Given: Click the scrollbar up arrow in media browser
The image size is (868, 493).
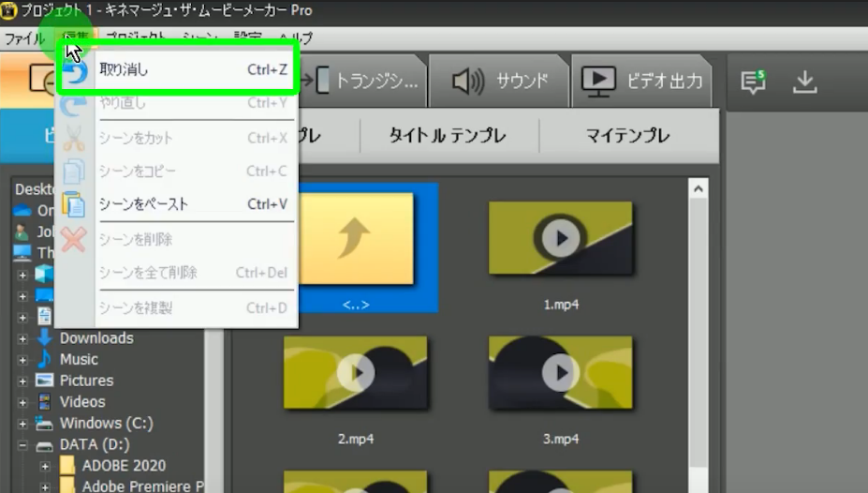Looking at the screenshot, I should click(x=698, y=189).
